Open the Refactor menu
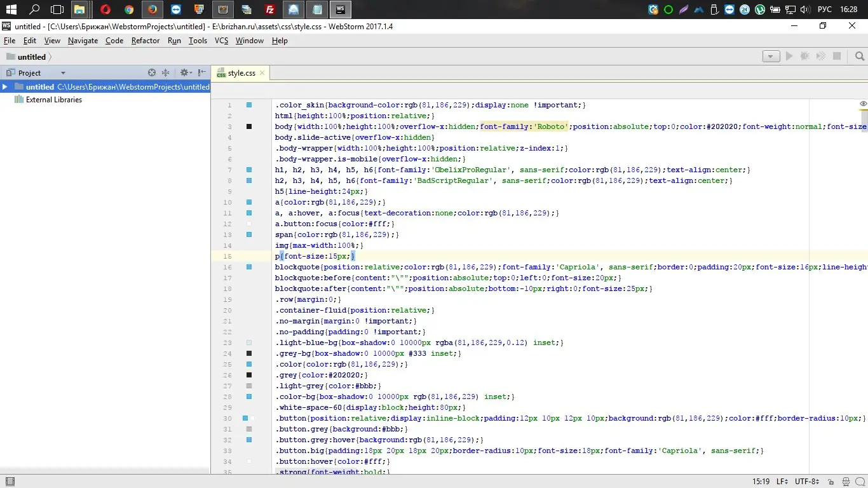This screenshot has width=868, height=488. click(146, 41)
